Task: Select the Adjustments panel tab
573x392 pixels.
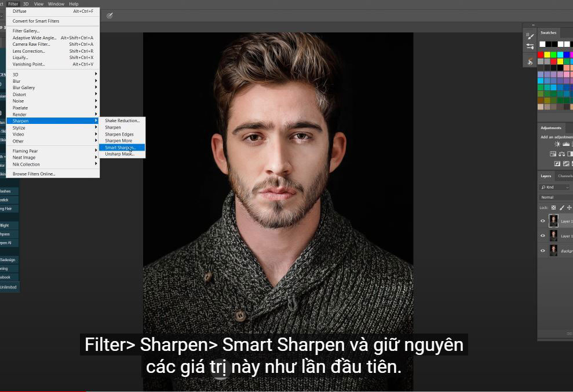Action: point(551,128)
